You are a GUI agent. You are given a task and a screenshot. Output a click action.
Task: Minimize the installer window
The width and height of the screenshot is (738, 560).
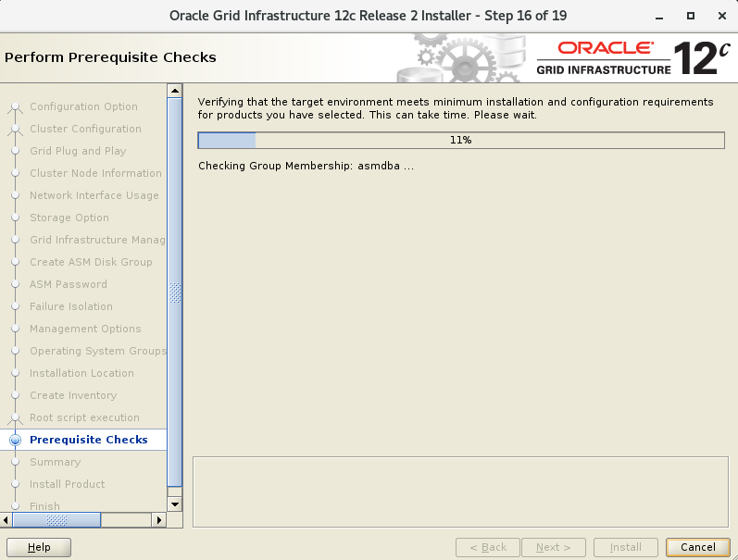(659, 17)
